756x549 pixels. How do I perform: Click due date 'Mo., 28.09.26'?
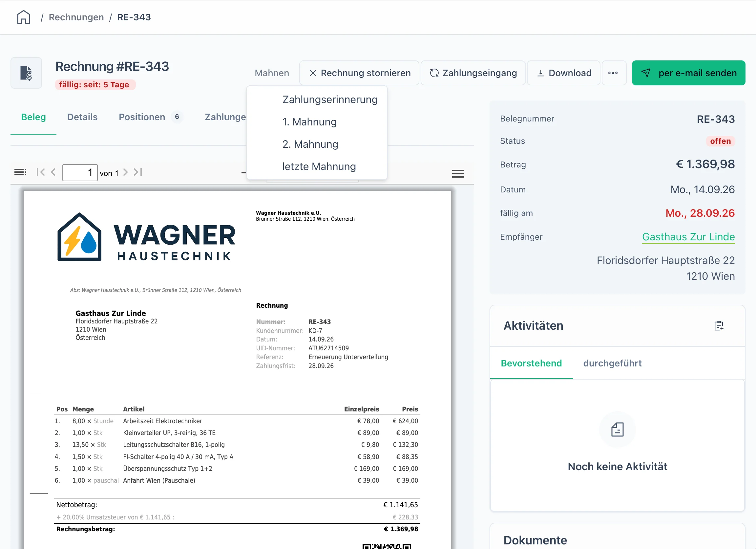tap(700, 213)
